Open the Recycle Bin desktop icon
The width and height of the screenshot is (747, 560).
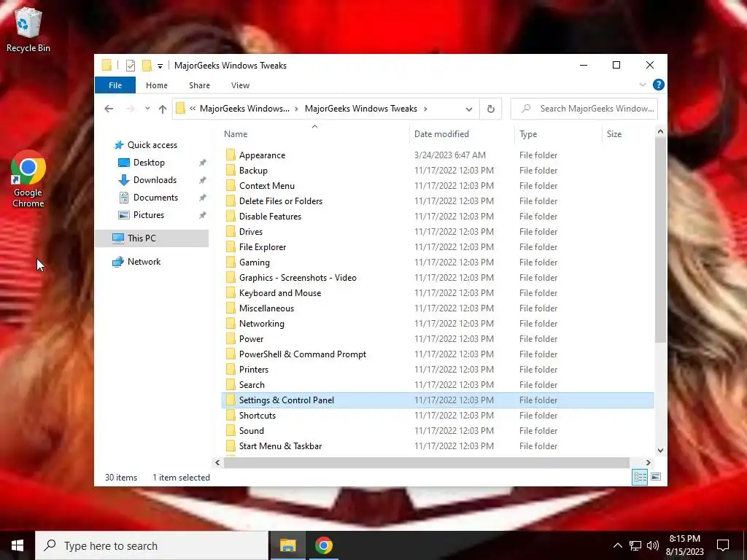(x=28, y=29)
